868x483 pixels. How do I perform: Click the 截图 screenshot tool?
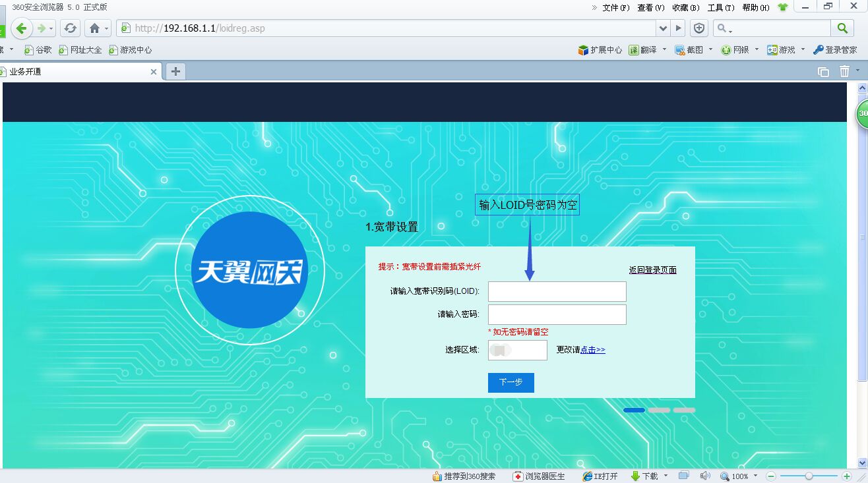(689, 49)
